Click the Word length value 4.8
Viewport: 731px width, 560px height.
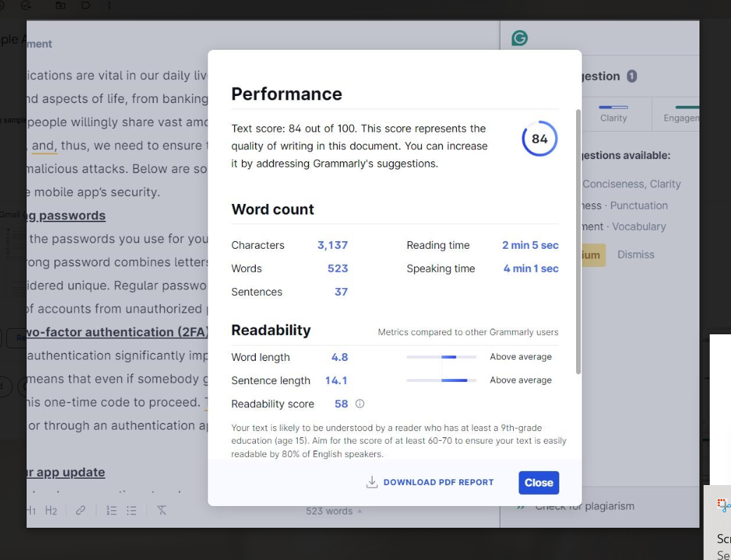tap(339, 357)
